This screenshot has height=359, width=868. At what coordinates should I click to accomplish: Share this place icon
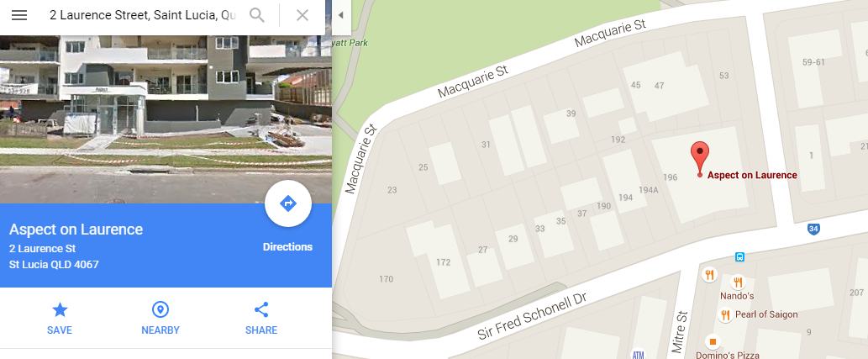pos(261,309)
